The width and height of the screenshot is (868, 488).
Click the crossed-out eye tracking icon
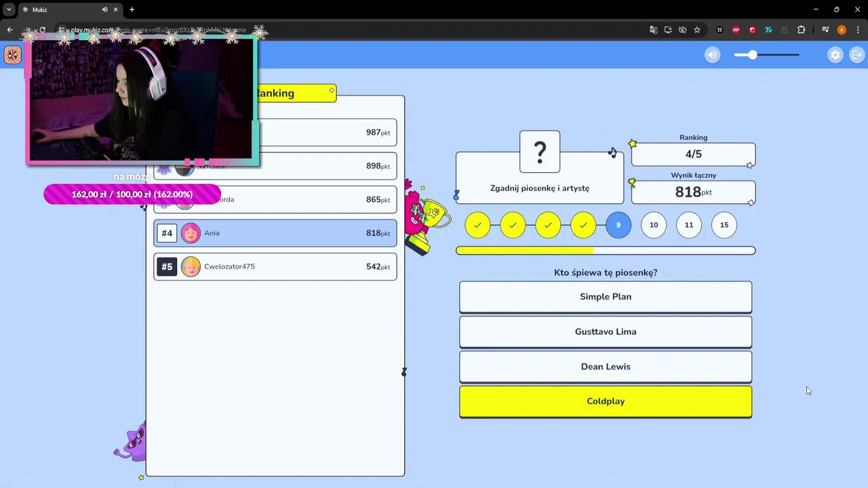pos(682,30)
